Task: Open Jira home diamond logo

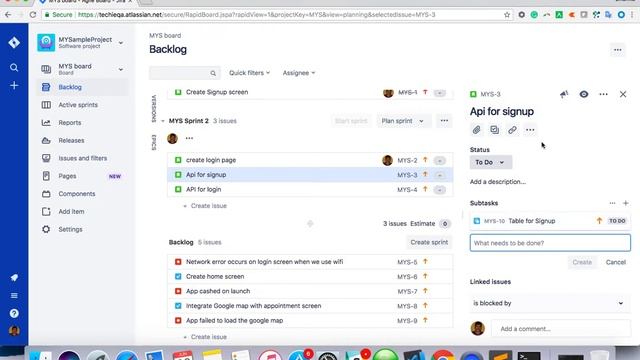Action: pos(14,42)
